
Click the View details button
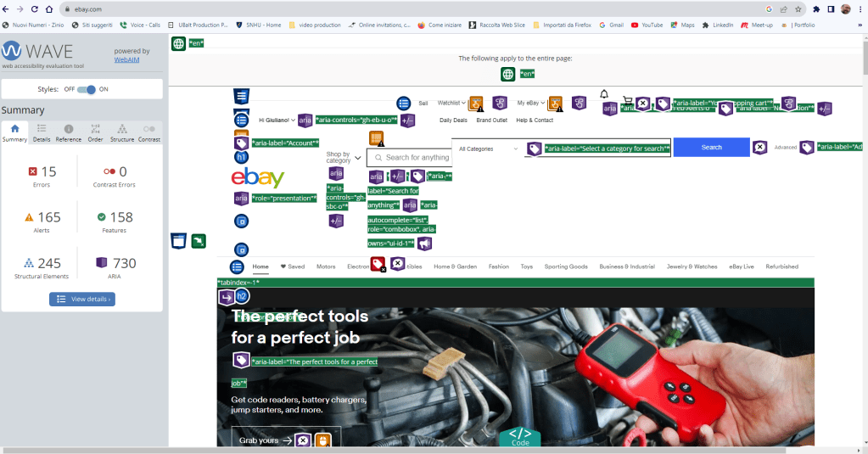[x=81, y=299]
